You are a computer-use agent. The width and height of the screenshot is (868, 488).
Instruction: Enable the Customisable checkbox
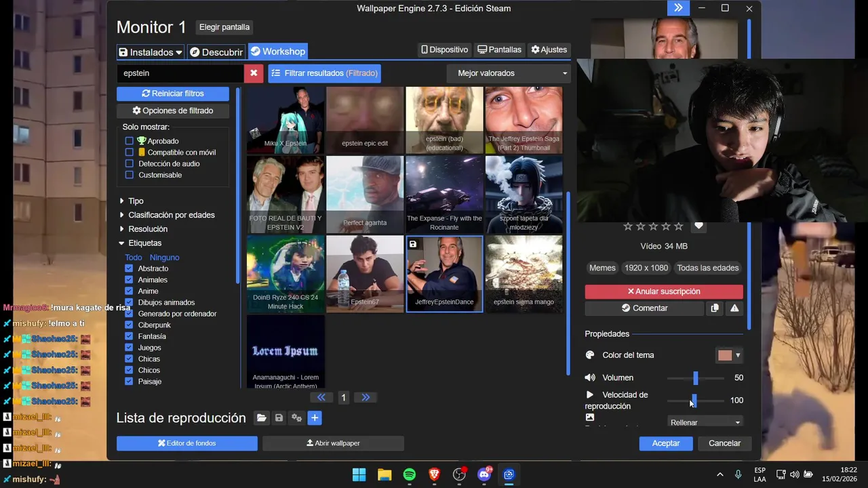coord(130,175)
